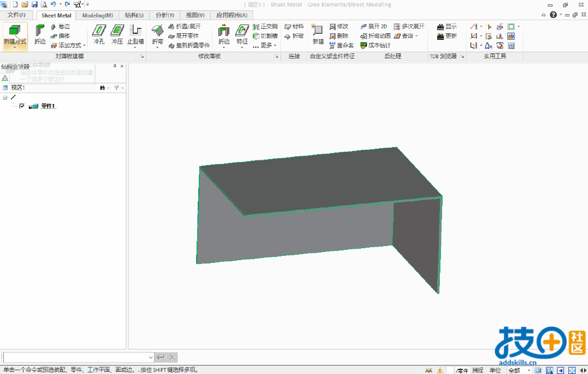588x374 pixels.
Task: Select the 冲孔 punch tool
Action: 99,34
